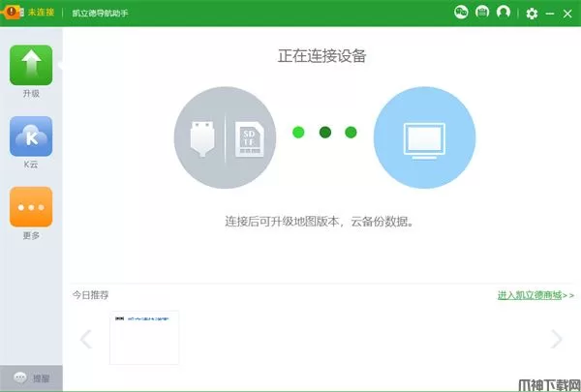Show previous recommendation with left arrow
This screenshot has width=581, height=392.
[86, 339]
